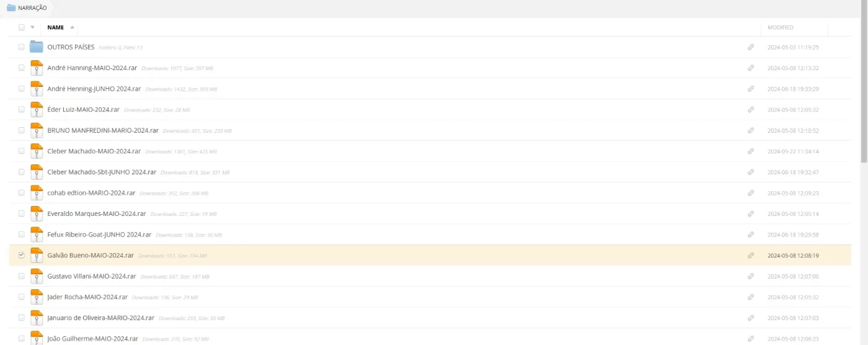The height and width of the screenshot is (345, 868).
Task: Click link icon on Cleber Machado-Sbt-JUNHO 2024.rar row
Action: (x=750, y=172)
